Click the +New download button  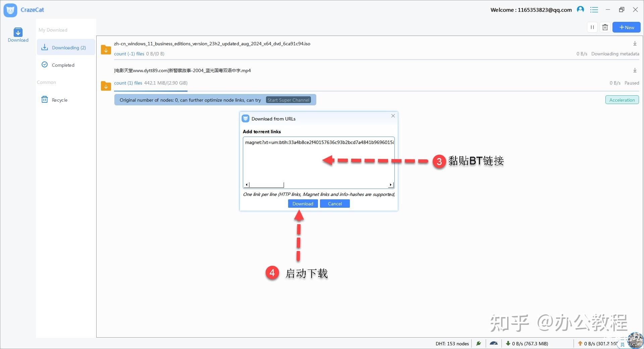coord(626,28)
